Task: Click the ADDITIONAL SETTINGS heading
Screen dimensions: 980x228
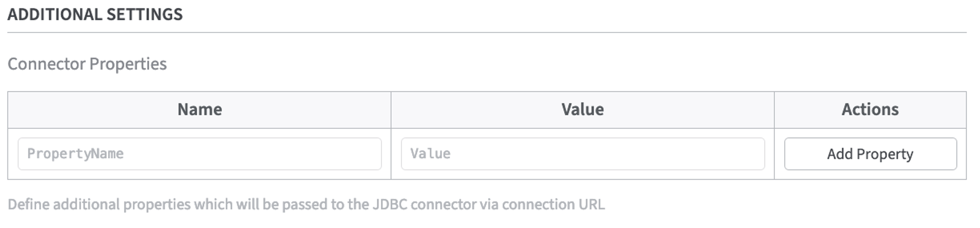Action: tap(95, 15)
